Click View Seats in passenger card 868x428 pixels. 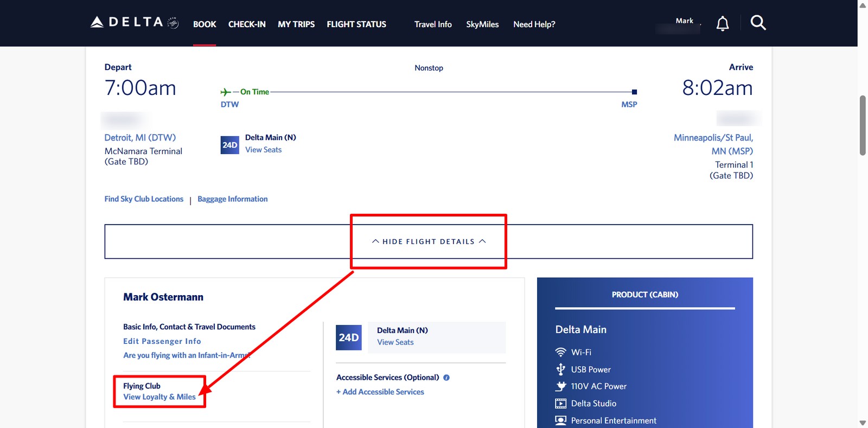tap(395, 342)
